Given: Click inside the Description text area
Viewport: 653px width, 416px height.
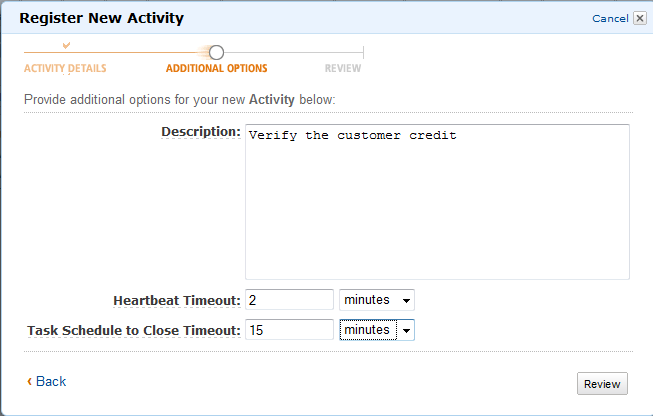Looking at the screenshot, I should (437, 201).
